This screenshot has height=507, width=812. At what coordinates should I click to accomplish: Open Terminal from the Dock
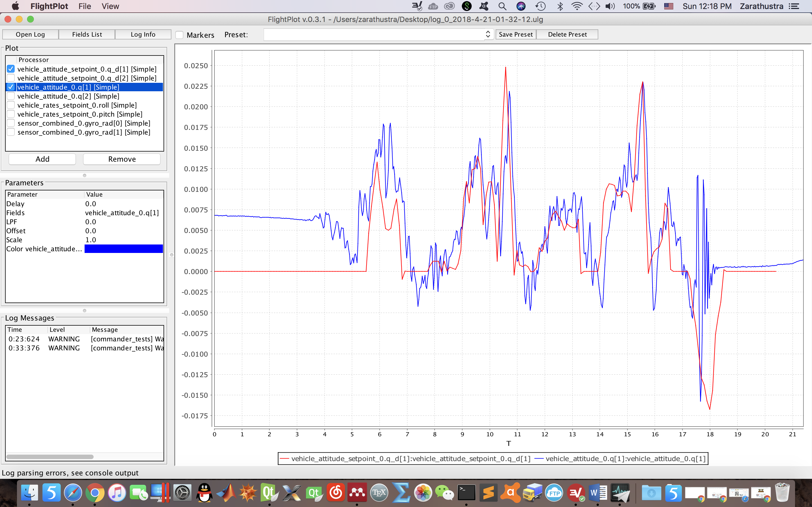[466, 493]
